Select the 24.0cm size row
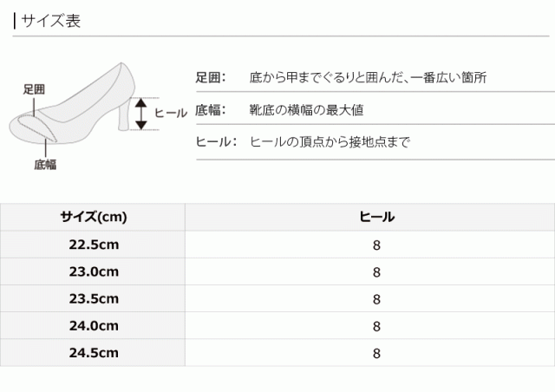The height and width of the screenshot is (392, 555). 94,325
